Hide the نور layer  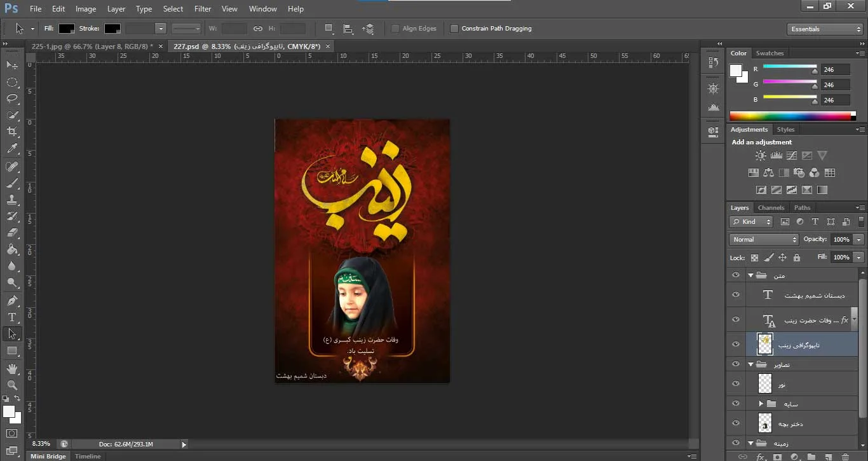click(736, 383)
